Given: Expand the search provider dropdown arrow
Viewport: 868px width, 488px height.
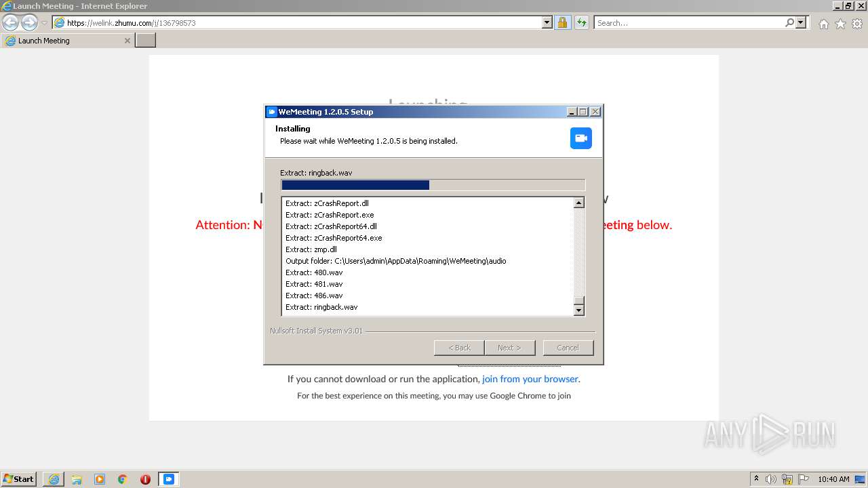Looking at the screenshot, I should pos(801,22).
